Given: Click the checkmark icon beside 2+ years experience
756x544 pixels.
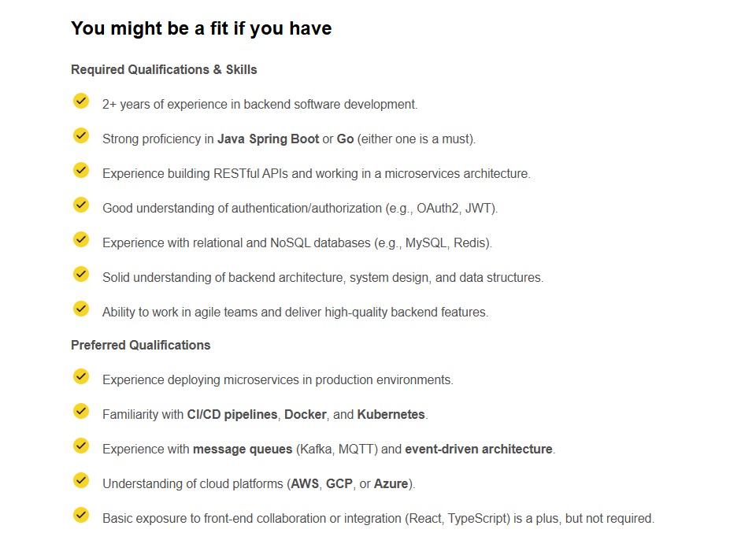Looking at the screenshot, I should (81, 102).
